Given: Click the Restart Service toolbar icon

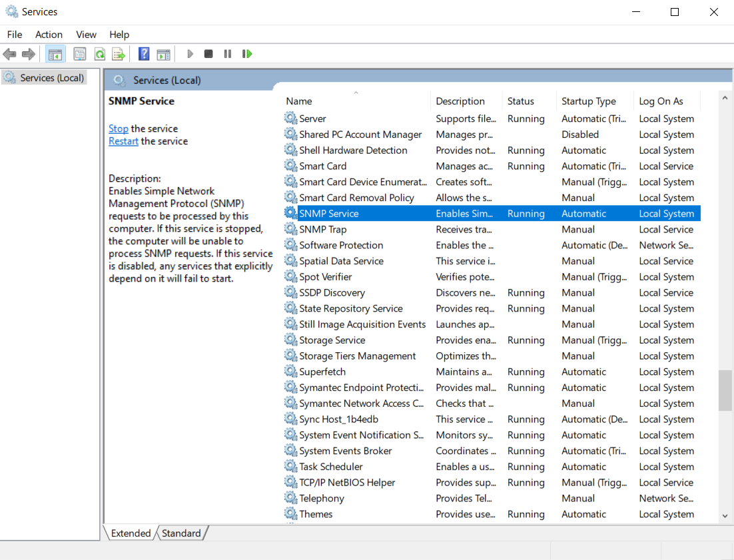Looking at the screenshot, I should tap(247, 54).
